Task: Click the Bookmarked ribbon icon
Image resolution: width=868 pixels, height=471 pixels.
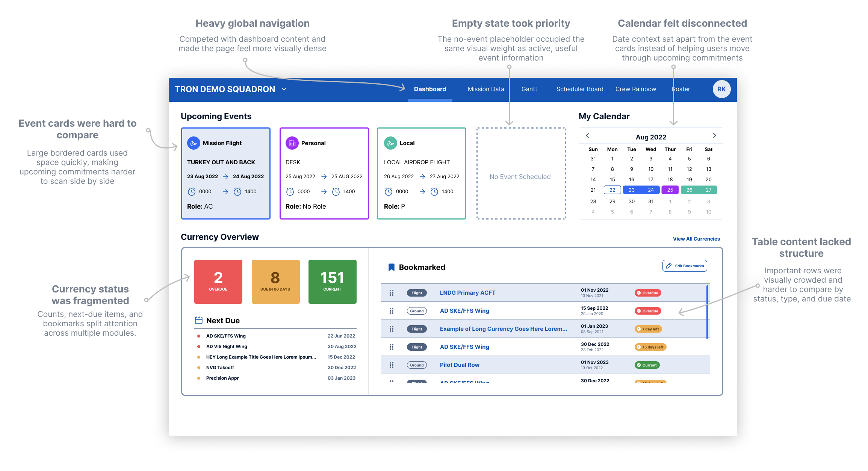Action: click(x=391, y=267)
